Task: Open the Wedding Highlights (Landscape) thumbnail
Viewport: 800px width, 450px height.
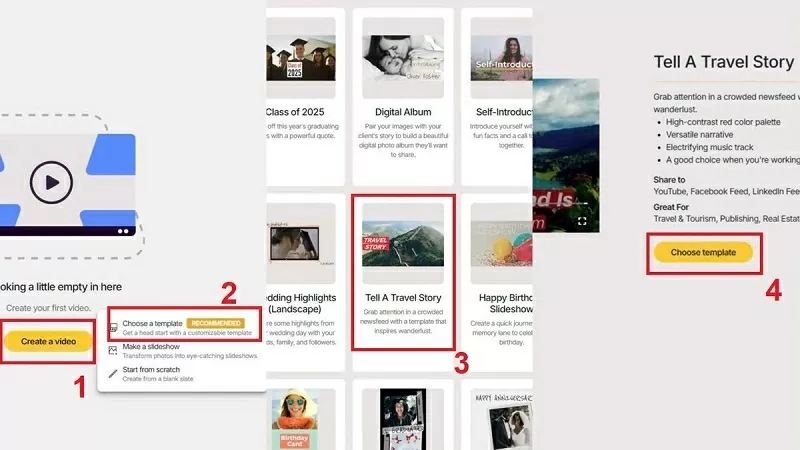Action: point(301,243)
